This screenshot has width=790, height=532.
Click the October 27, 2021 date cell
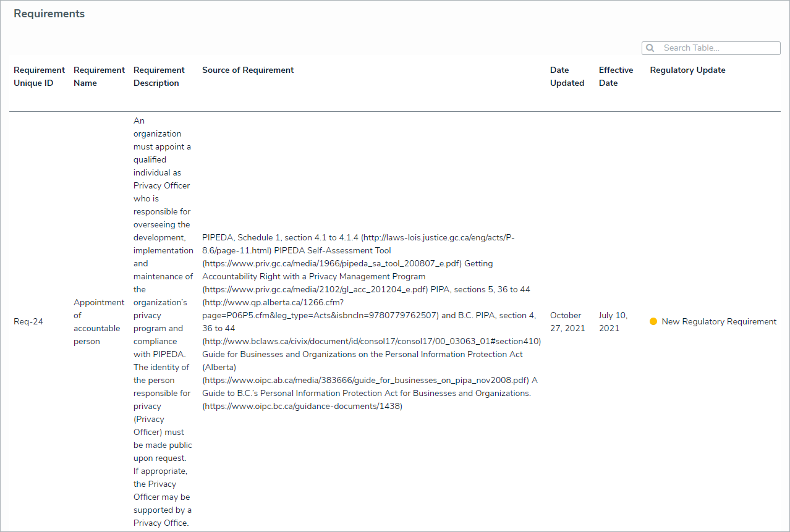[x=567, y=322]
